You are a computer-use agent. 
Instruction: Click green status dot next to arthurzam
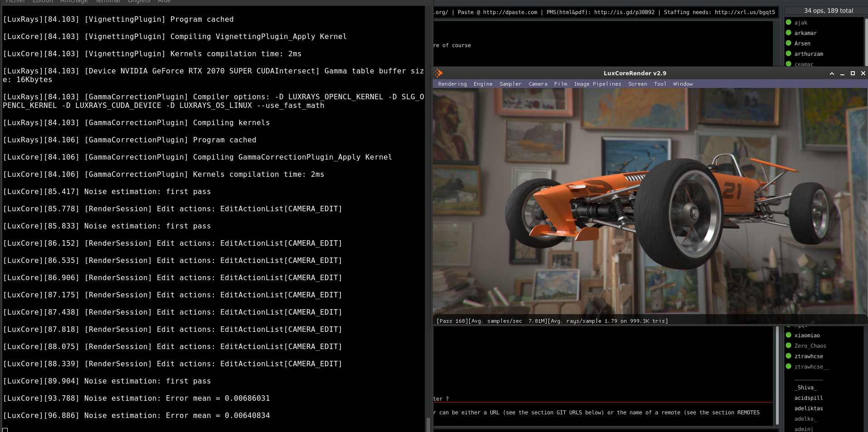click(x=789, y=53)
